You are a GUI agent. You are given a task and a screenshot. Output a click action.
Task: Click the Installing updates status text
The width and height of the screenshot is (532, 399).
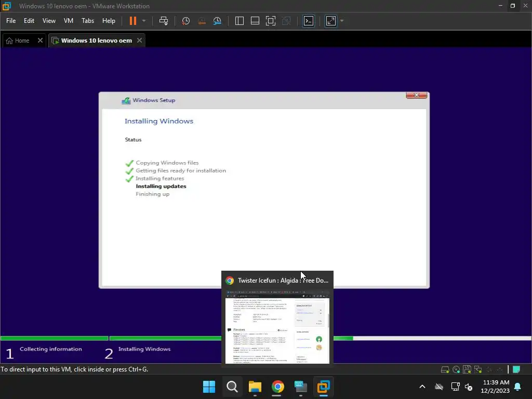(161, 187)
